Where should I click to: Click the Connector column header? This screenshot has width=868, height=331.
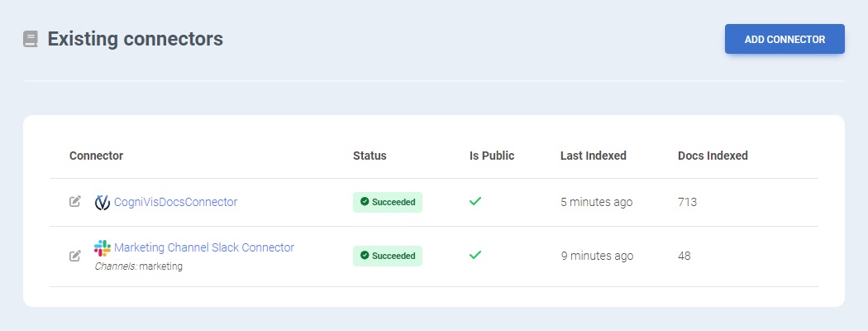[96, 156]
